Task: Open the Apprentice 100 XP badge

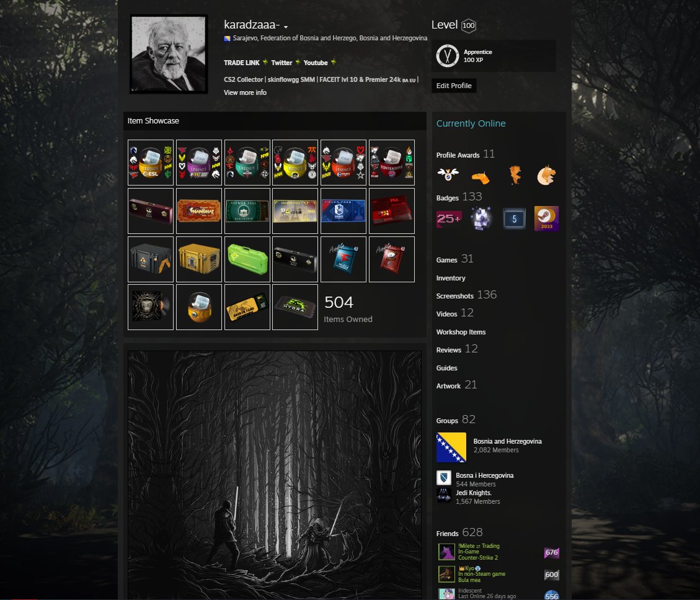Action: pos(494,56)
